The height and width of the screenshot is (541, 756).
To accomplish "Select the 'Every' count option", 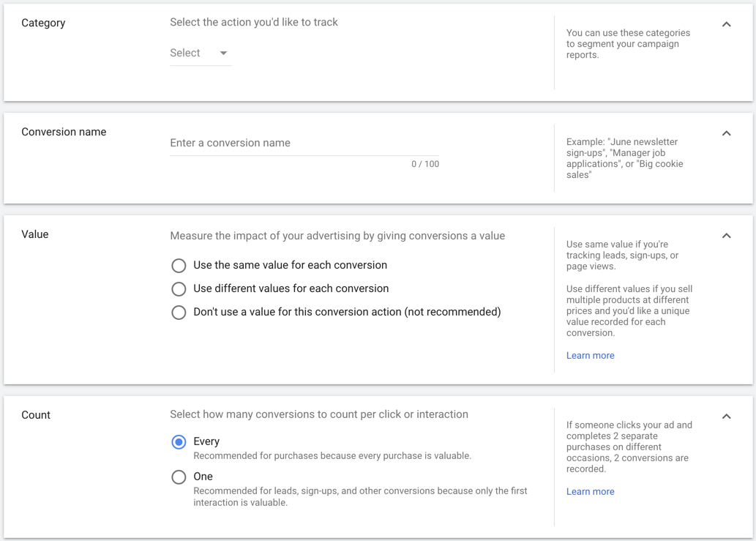I will click(x=179, y=441).
